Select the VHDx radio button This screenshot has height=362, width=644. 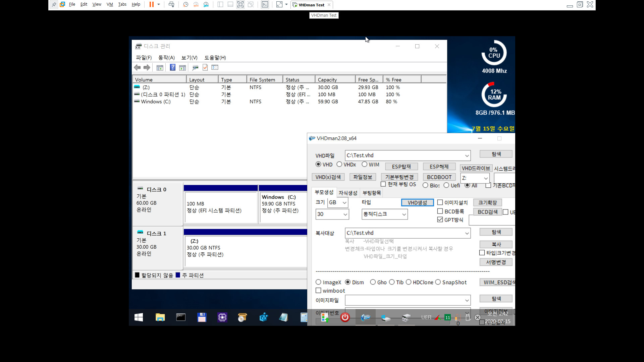339,164
